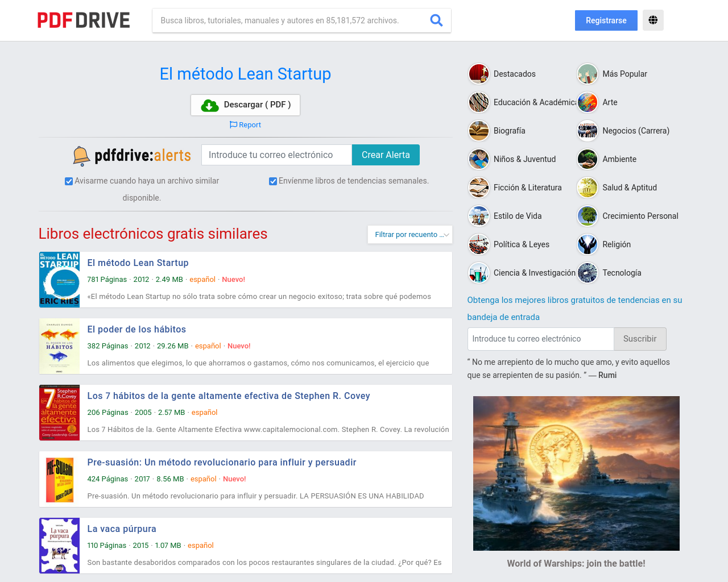Click the pdfdrive:alerts bell icon
The image size is (728, 582).
pos(81,156)
